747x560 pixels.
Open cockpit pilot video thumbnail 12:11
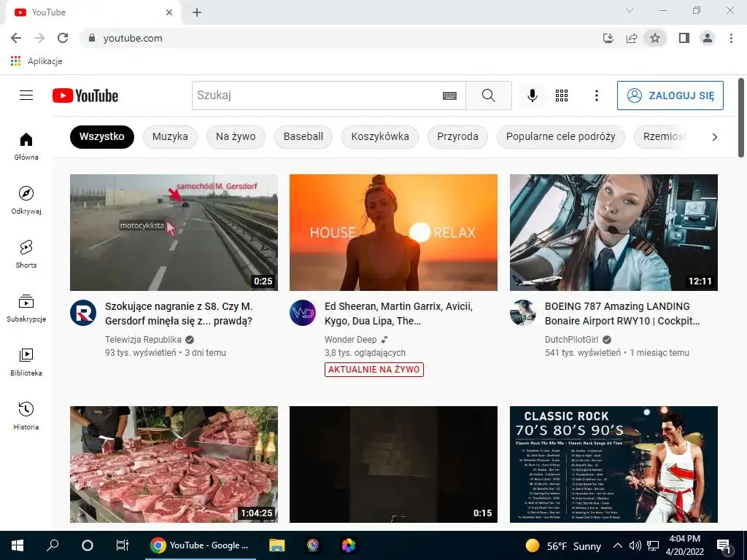(x=614, y=233)
